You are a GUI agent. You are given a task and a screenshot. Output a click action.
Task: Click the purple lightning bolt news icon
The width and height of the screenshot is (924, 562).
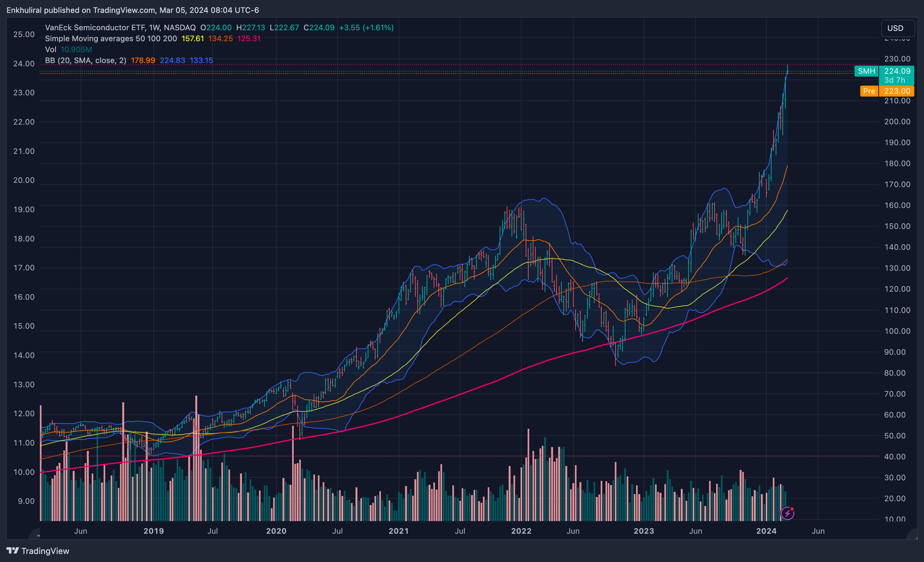(x=787, y=513)
